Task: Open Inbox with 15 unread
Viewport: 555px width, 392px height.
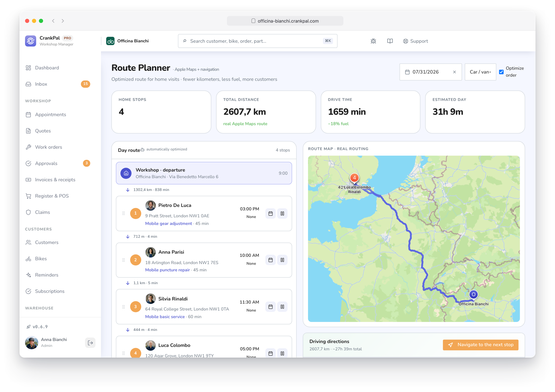Action: pos(58,84)
